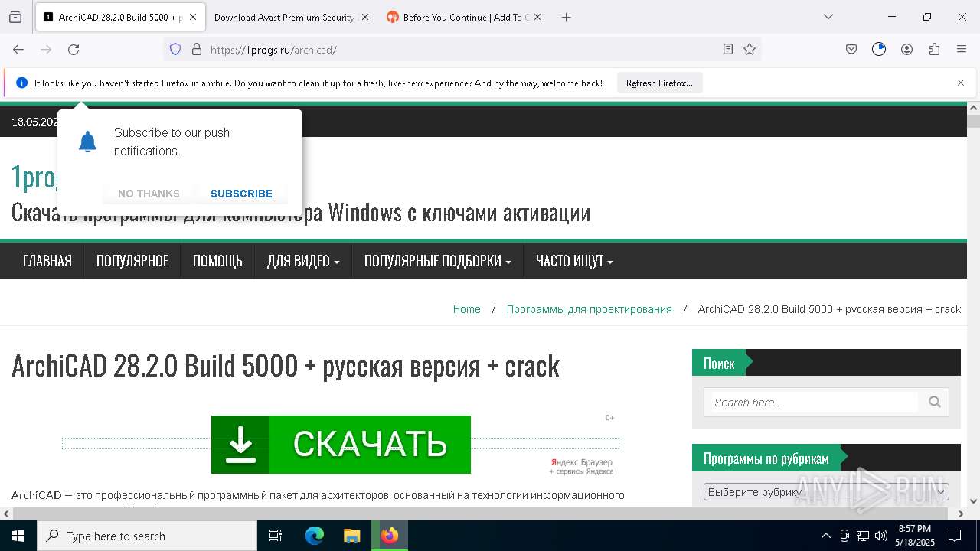Screen dimensions: 980x551
Task: Open the ПОПУЛЯРНОЕ menu item
Action: pyautogui.click(x=132, y=261)
